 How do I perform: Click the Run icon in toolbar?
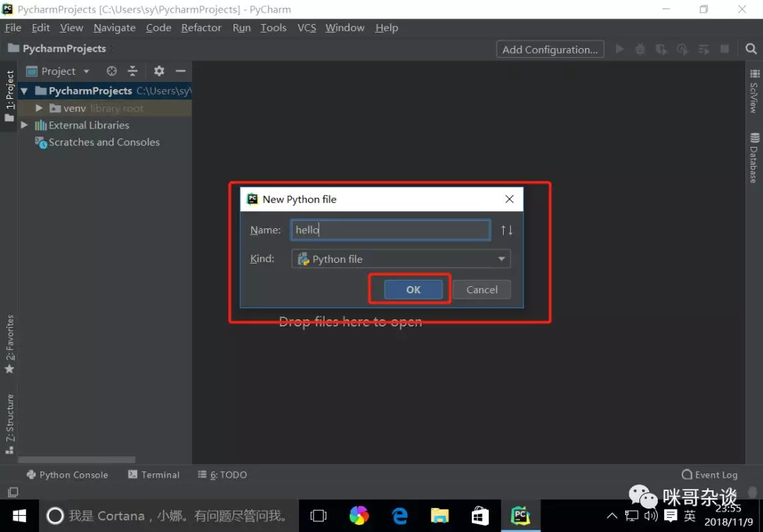point(620,49)
